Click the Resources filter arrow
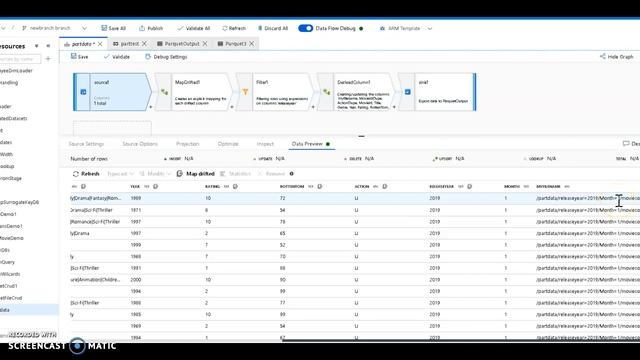The height and width of the screenshot is (360, 640). pos(36,46)
